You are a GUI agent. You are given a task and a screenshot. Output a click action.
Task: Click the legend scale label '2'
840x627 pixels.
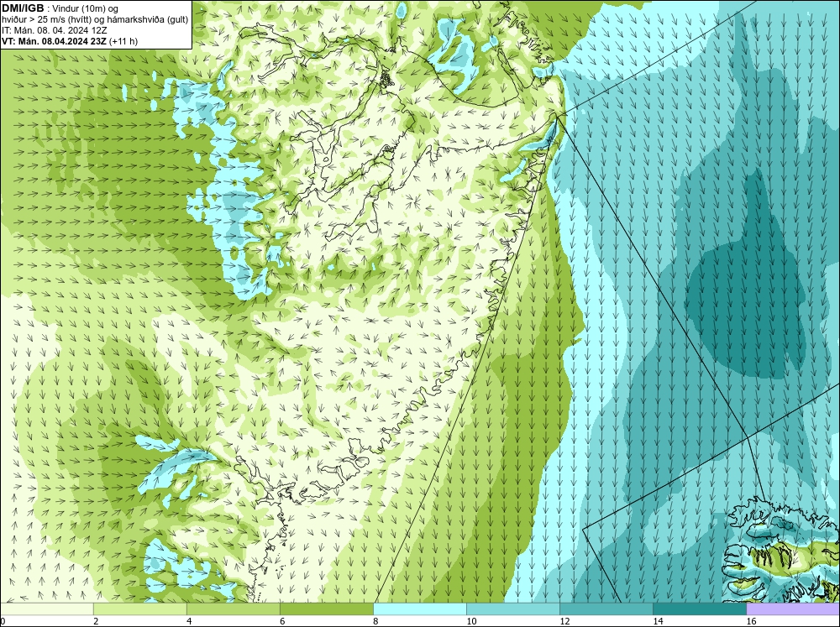point(96,621)
